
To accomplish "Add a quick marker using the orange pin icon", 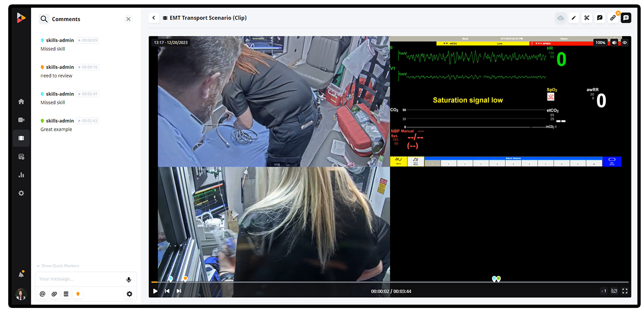I will 78,294.
